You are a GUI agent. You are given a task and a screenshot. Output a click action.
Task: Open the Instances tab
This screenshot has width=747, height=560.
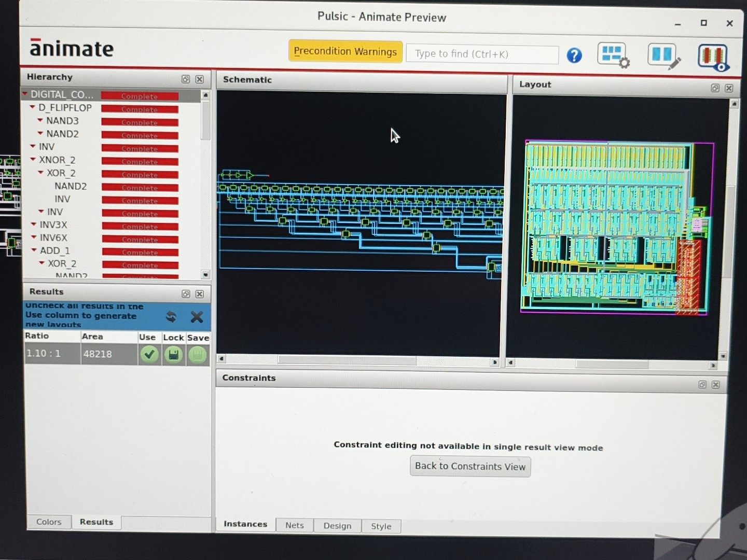click(x=245, y=524)
